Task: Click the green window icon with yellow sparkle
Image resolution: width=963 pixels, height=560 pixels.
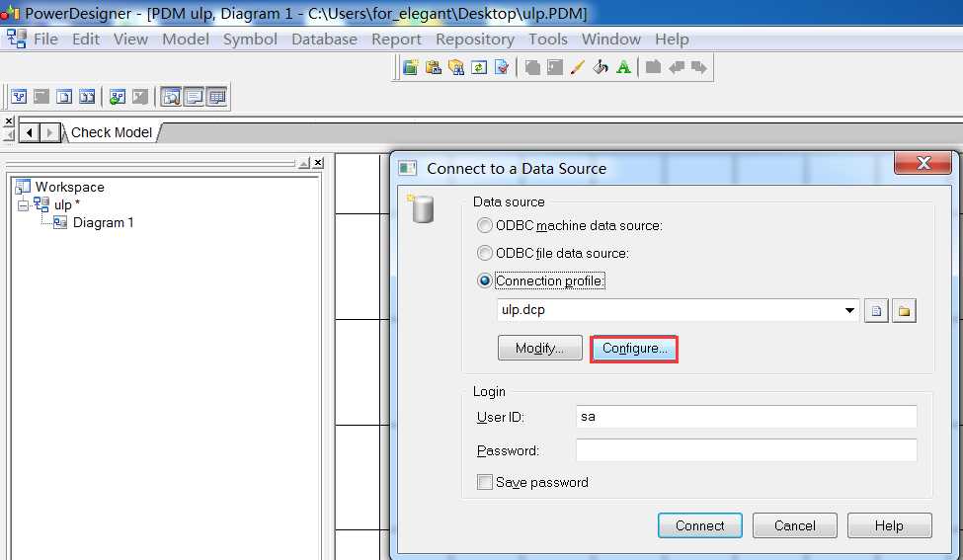Action: point(410,67)
